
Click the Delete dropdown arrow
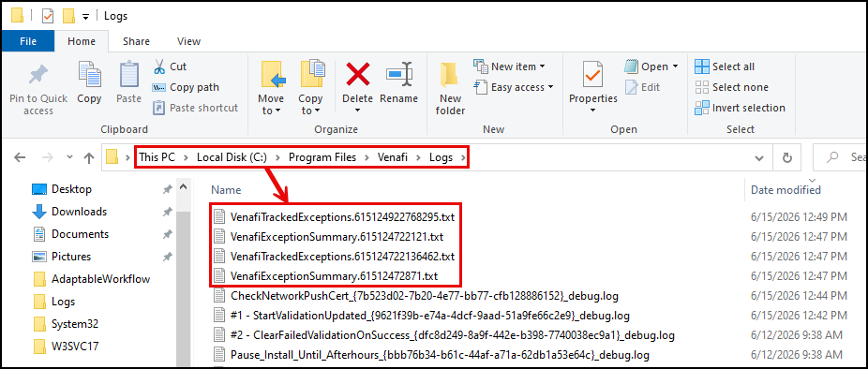(358, 111)
